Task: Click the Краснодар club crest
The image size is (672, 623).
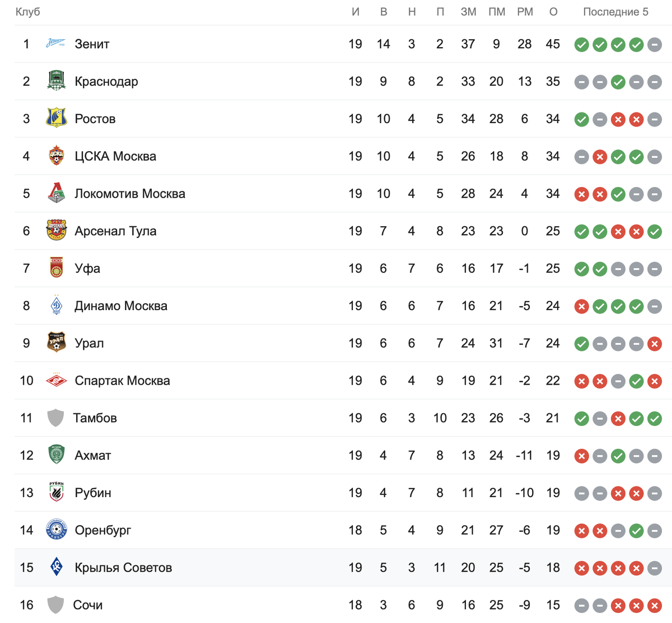Action: [x=56, y=81]
